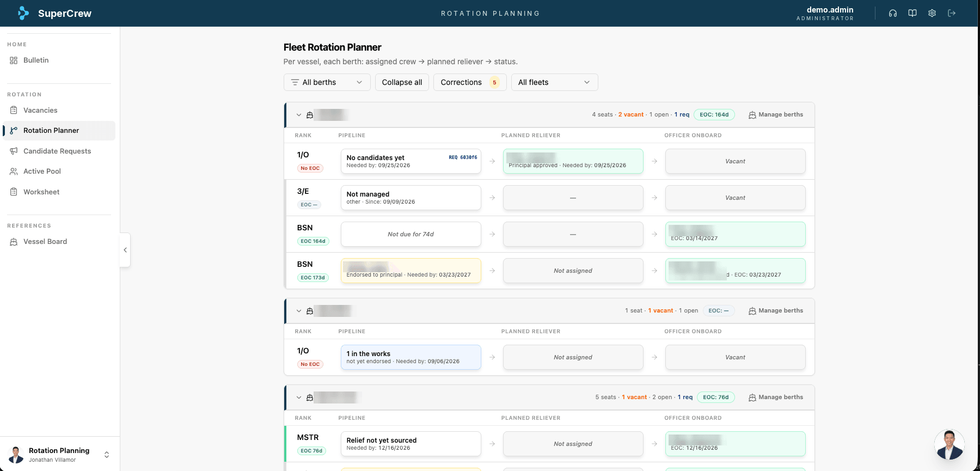Open Endorsed to principal pipeline card
Image resolution: width=980 pixels, height=471 pixels.
(x=411, y=271)
